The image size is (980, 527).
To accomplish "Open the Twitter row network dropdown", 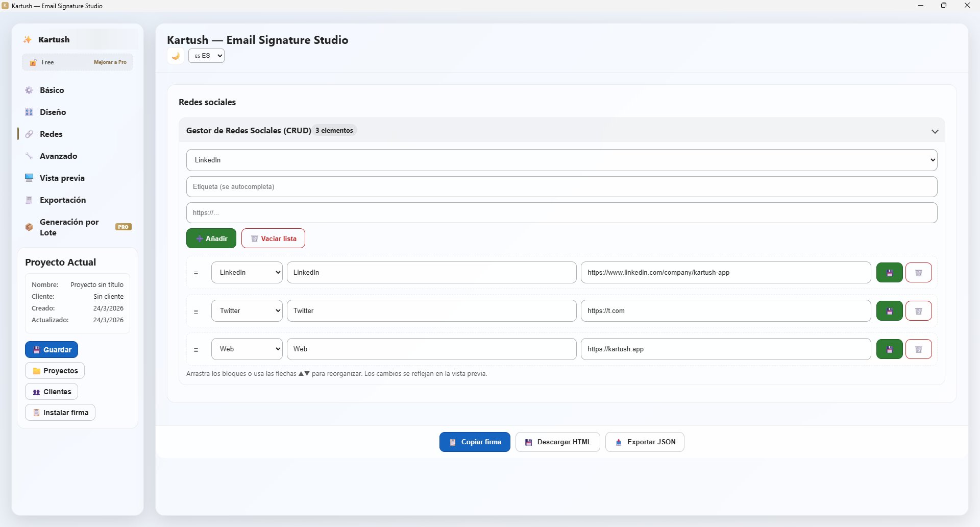I will click(x=247, y=311).
